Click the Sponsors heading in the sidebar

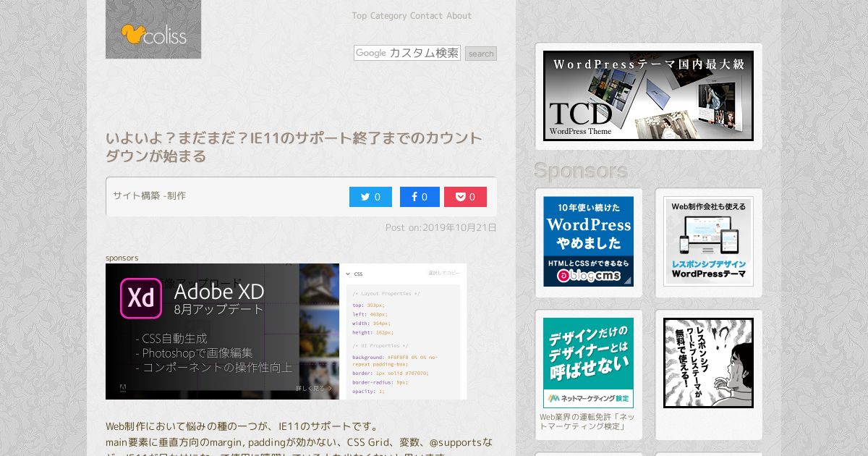pos(581,171)
